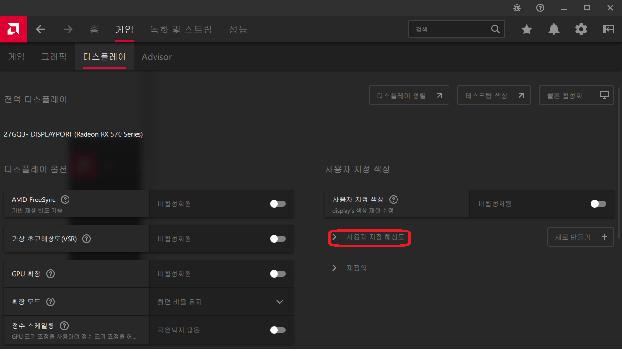
Task: Switch to 게임 sub-tab
Action: point(17,57)
